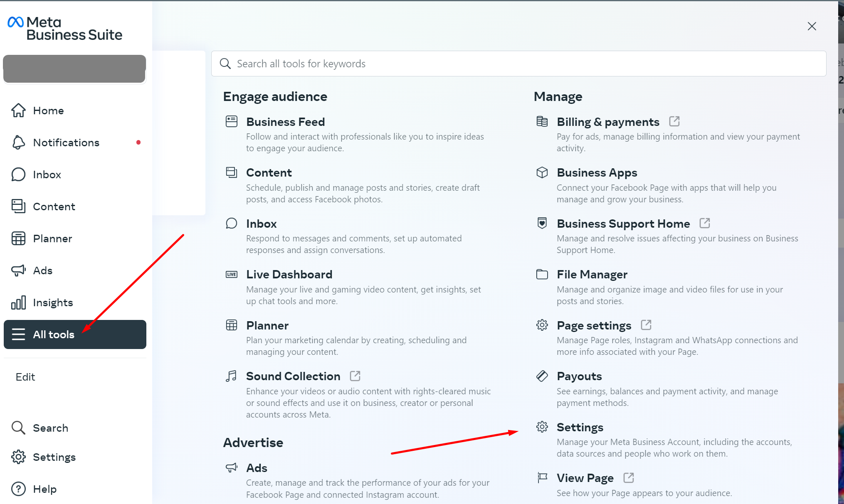
Task: Open Planner under Engage audience
Action: [x=267, y=325]
